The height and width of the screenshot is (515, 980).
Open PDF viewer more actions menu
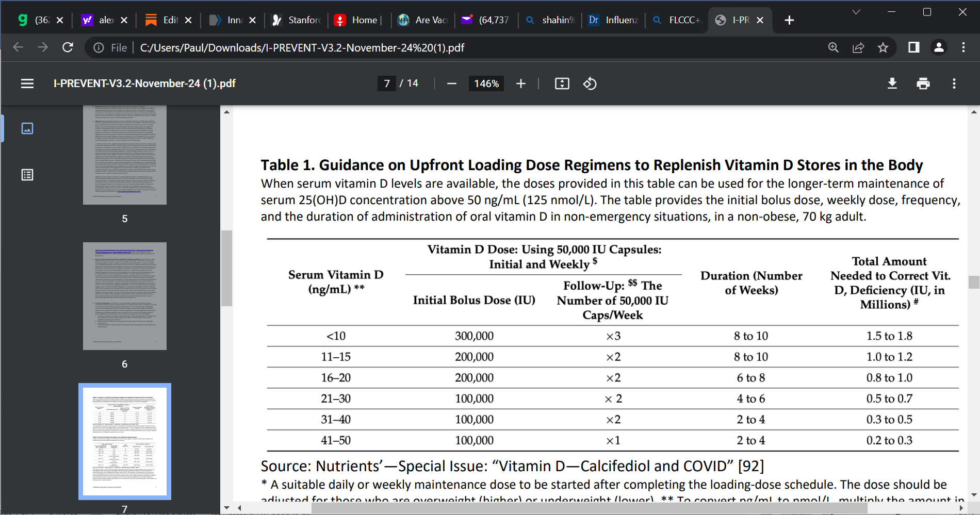coord(954,84)
